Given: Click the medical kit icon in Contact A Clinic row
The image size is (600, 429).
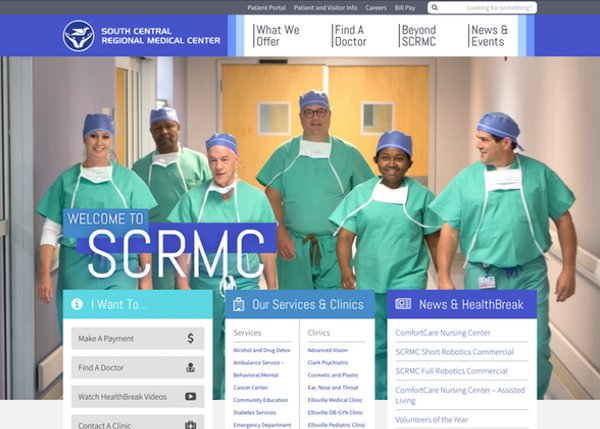Looking at the screenshot, I should [191, 424].
